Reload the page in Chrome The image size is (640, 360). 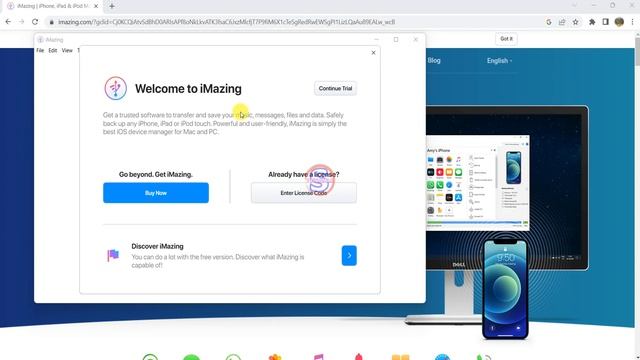35,22
